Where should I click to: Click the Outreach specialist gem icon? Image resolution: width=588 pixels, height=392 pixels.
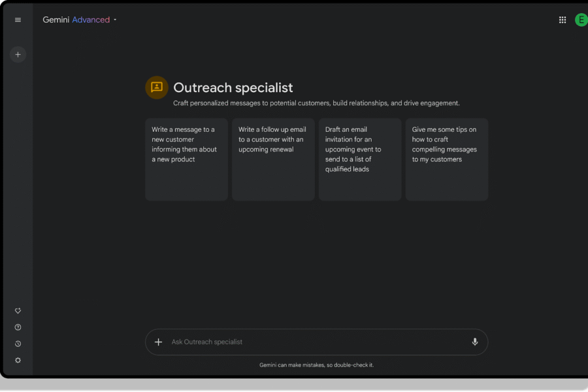(156, 88)
